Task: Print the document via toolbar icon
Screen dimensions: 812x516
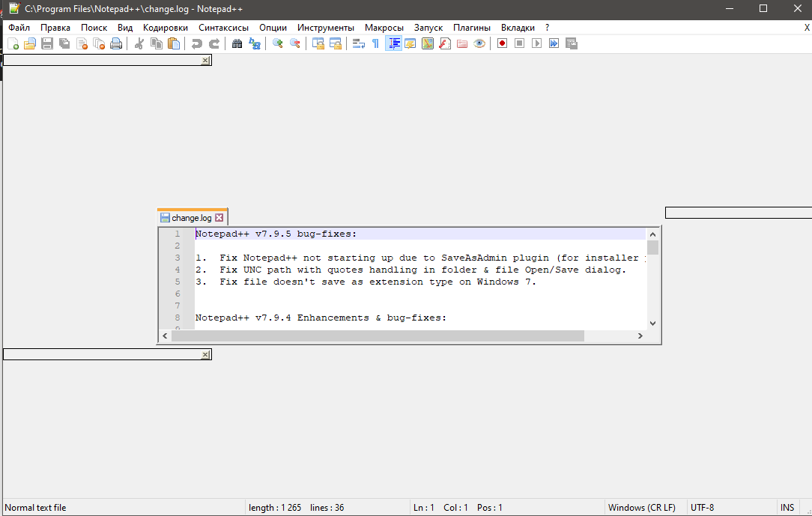Action: 116,43
